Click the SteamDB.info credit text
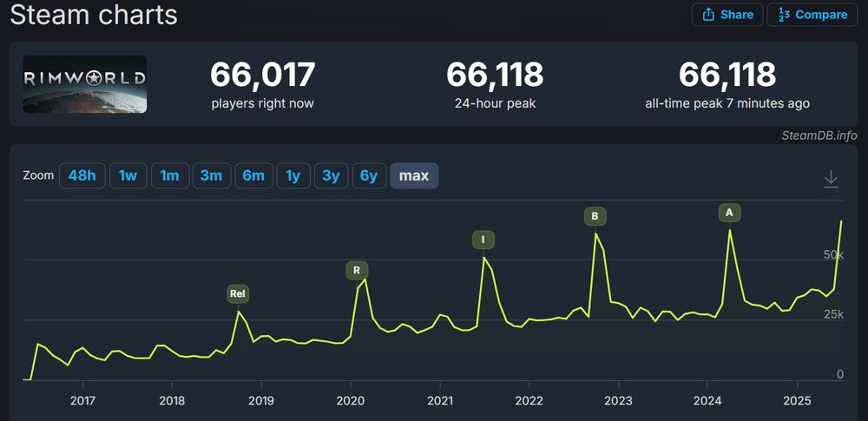868x421 pixels. tap(819, 135)
